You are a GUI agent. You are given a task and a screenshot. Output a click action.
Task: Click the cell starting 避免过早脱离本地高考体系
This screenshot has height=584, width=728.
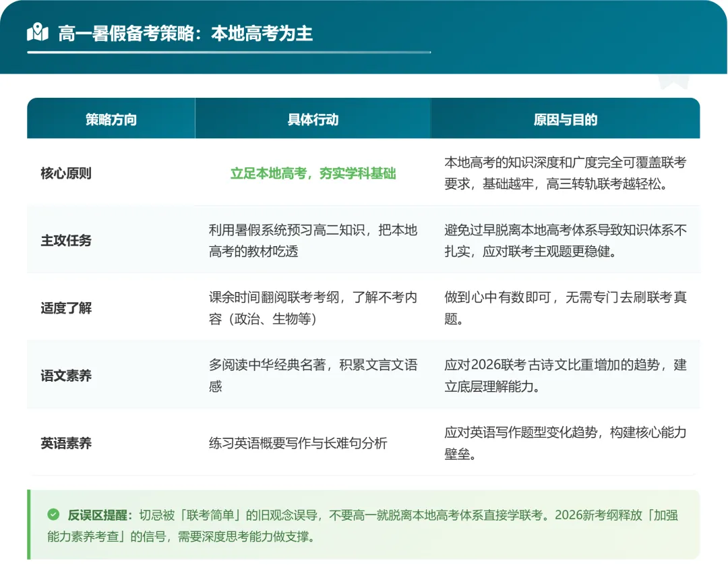pos(566,241)
